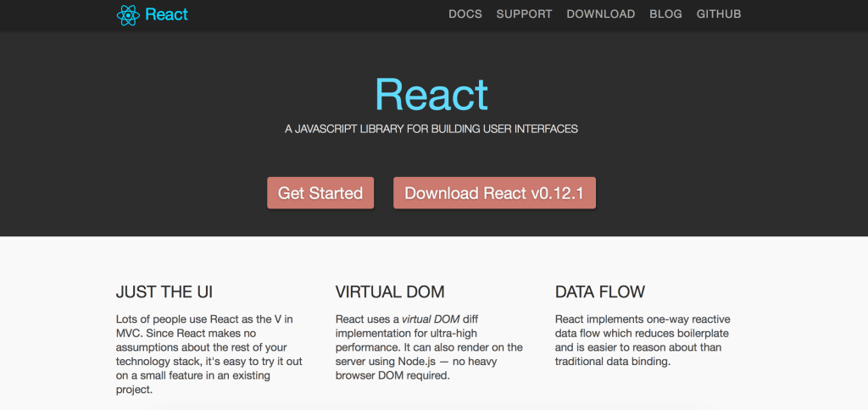The width and height of the screenshot is (868, 410).
Task: Click the DATA FLOW heading
Action: point(600,292)
